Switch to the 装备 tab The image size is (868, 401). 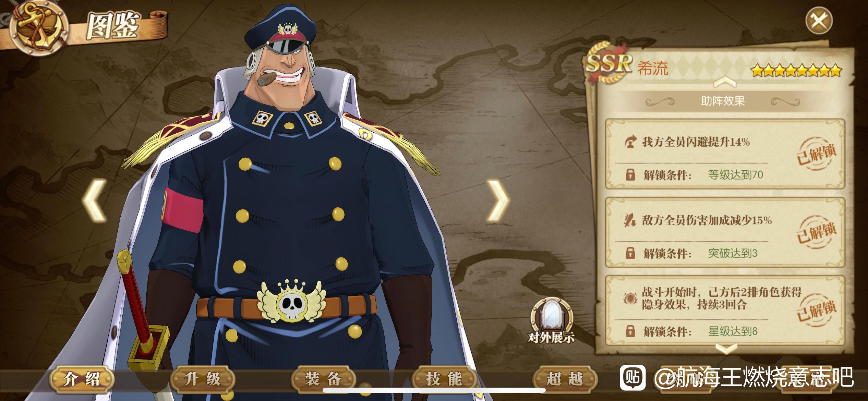pyautogui.click(x=323, y=379)
